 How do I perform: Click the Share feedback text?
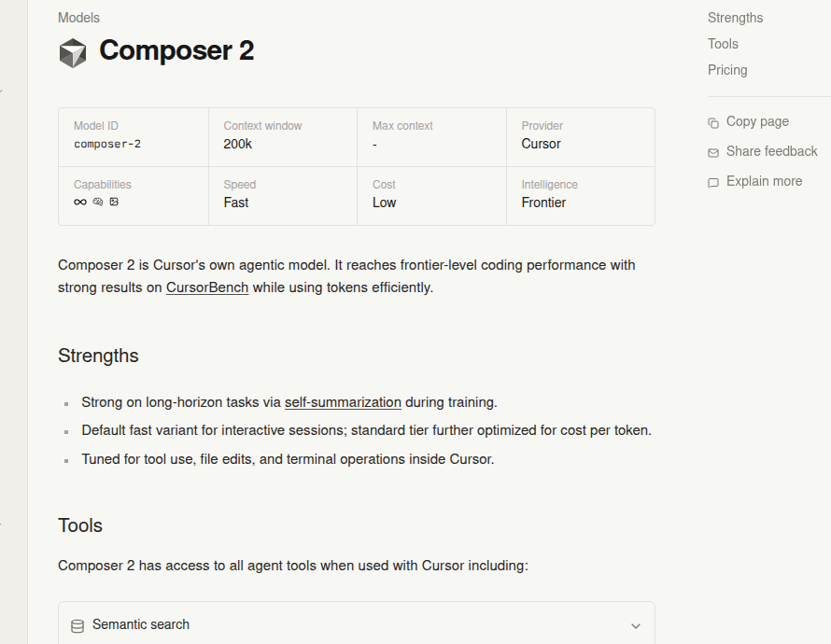pos(771,151)
